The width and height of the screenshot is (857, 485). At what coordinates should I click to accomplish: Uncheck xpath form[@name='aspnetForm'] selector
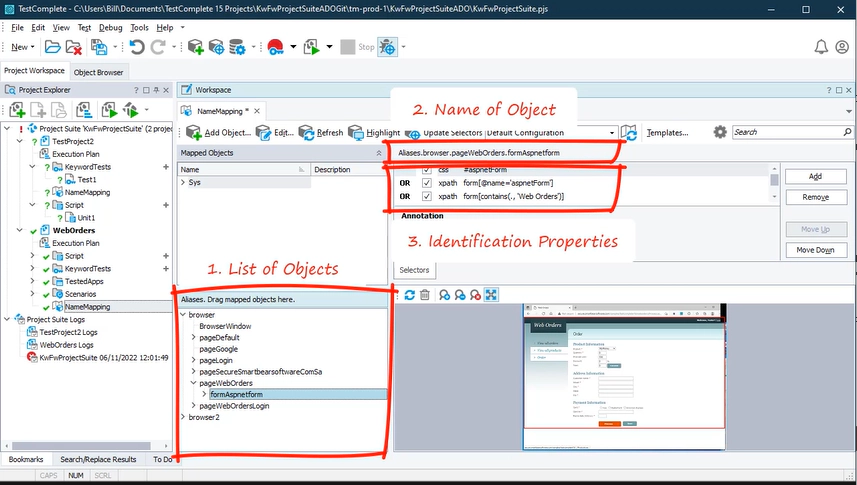click(427, 183)
